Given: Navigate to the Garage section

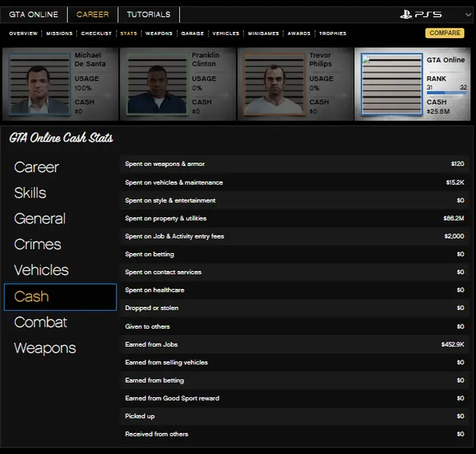Looking at the screenshot, I should [192, 33].
